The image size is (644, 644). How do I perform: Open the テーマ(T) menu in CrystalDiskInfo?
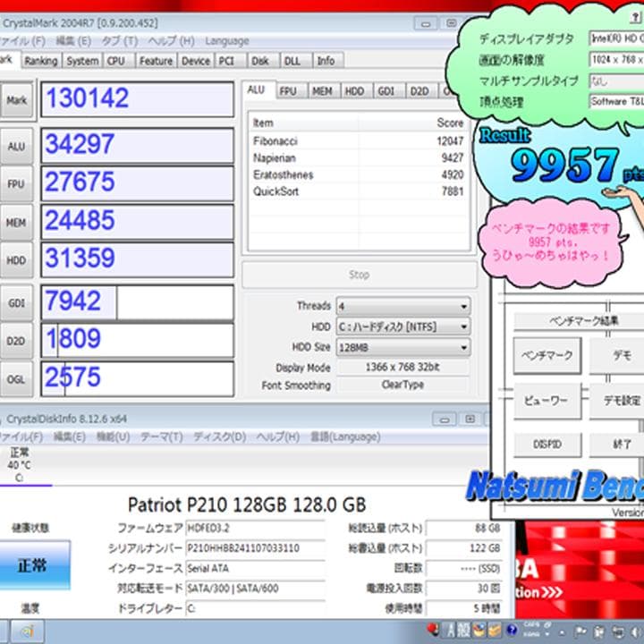161,437
